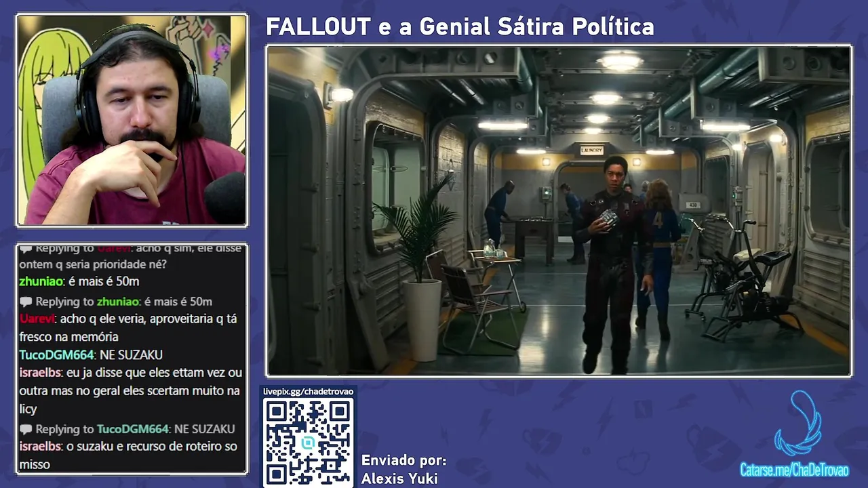868x488 pixels.
Task: Click the livepix QR code
Action: (x=309, y=443)
